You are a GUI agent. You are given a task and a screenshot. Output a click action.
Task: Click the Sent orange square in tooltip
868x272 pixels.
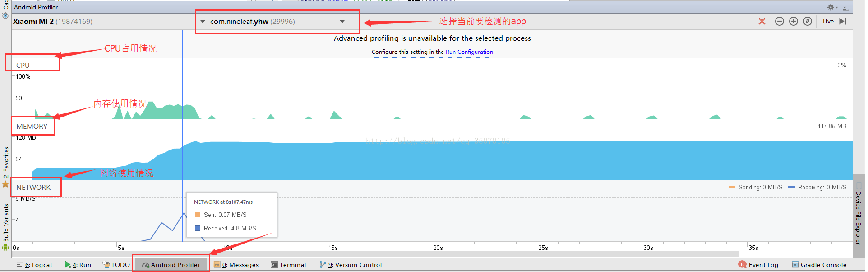coord(198,215)
